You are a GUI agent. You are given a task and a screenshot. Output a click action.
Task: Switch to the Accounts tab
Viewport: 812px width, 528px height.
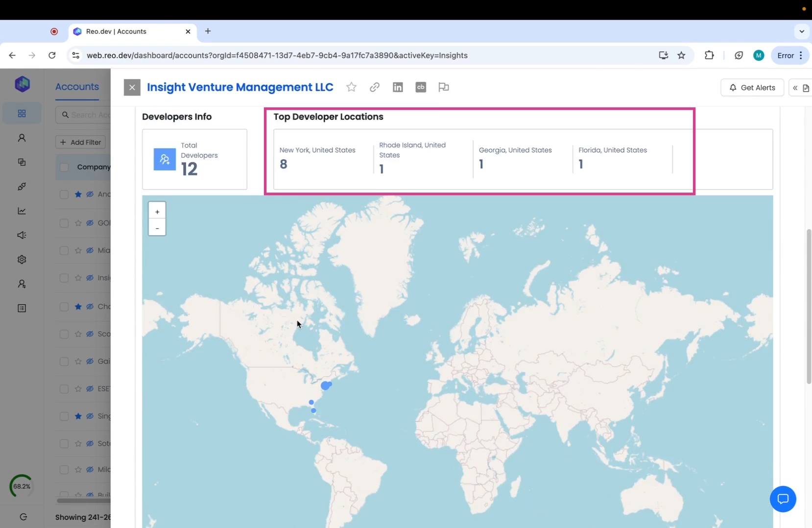[x=77, y=87]
